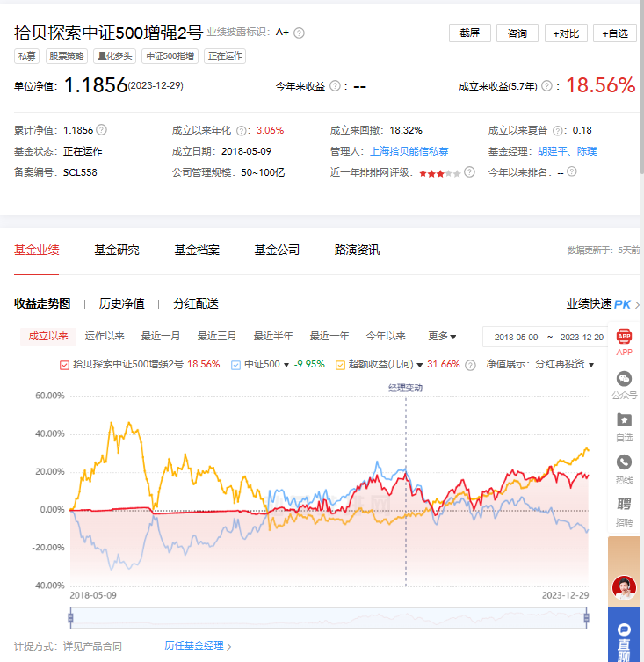
Task: Switch to the 基金档案 tab
Action: click(197, 251)
